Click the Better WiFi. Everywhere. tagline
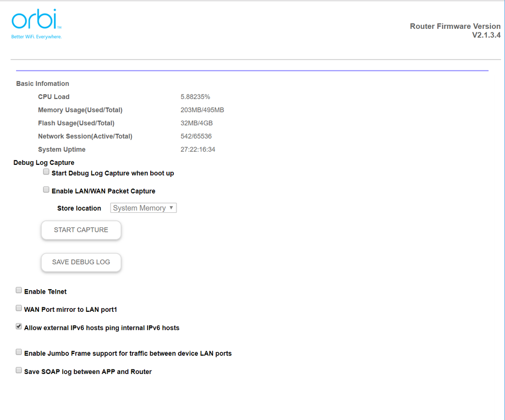 (36, 36)
